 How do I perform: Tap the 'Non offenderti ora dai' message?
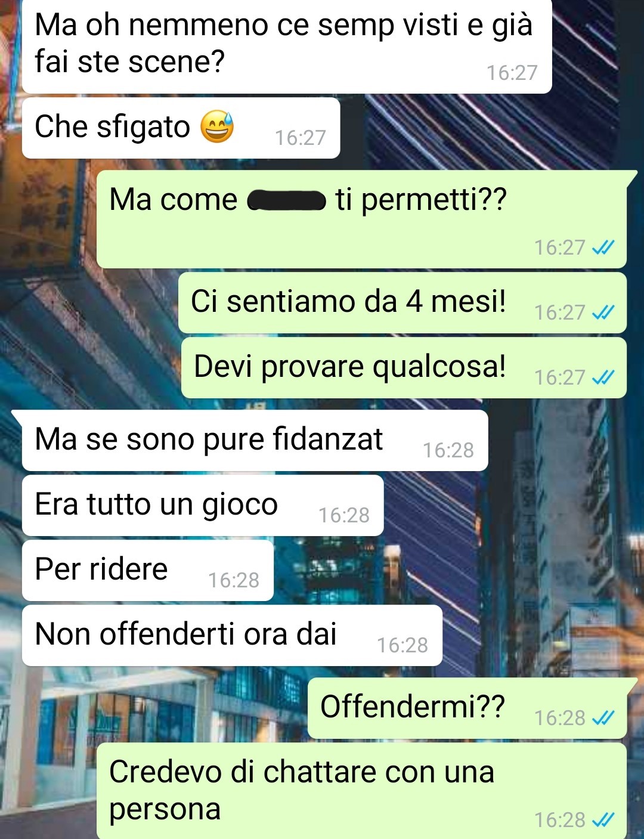click(232, 636)
